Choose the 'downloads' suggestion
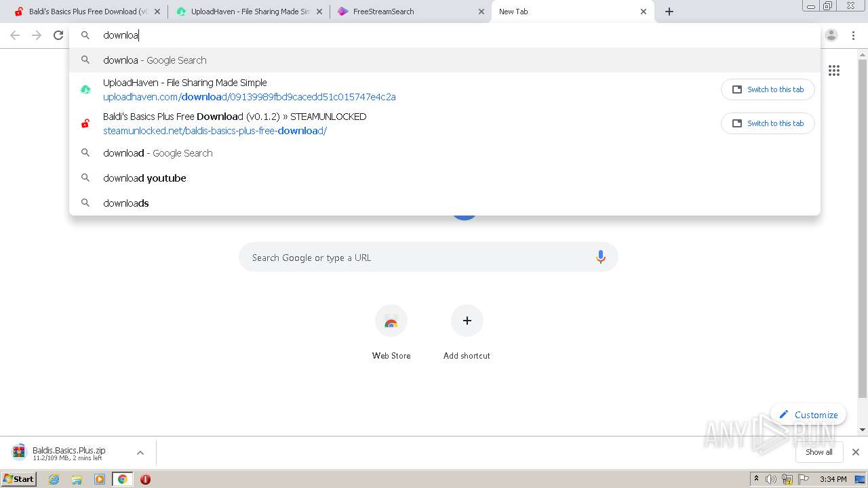868x488 pixels. (444, 203)
